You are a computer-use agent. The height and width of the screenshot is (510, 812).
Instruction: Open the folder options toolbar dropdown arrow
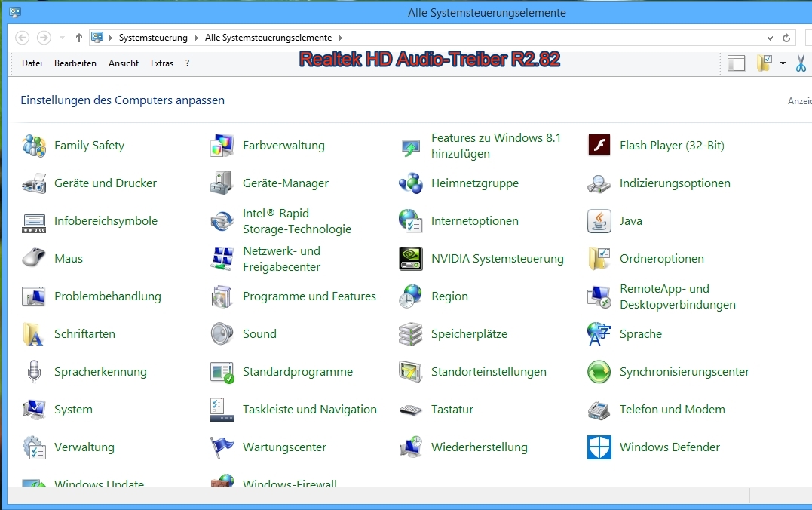click(783, 63)
